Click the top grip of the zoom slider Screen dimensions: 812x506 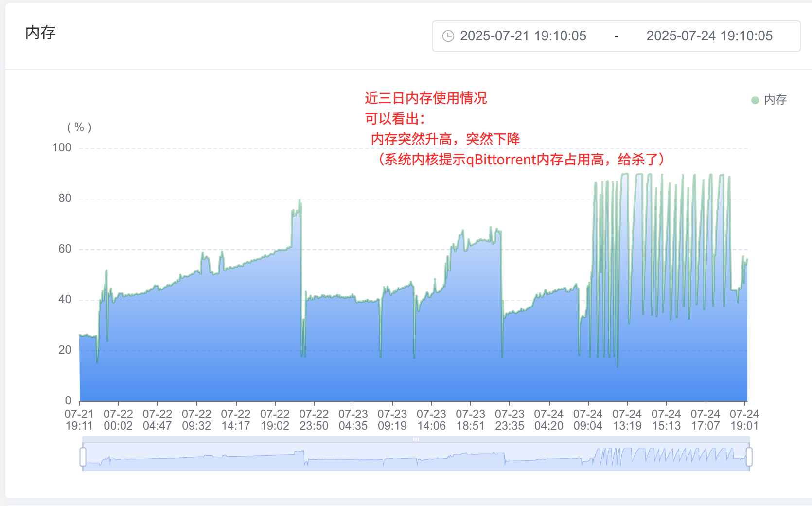(x=416, y=439)
